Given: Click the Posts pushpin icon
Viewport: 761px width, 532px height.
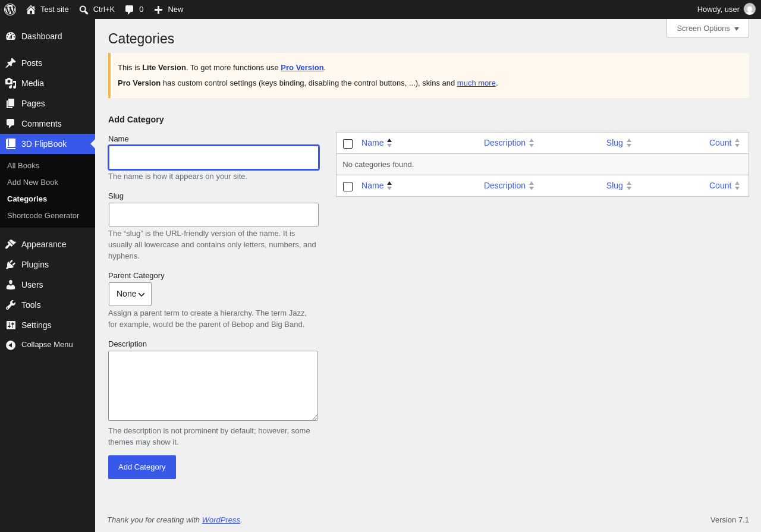Looking at the screenshot, I should click(x=11, y=63).
